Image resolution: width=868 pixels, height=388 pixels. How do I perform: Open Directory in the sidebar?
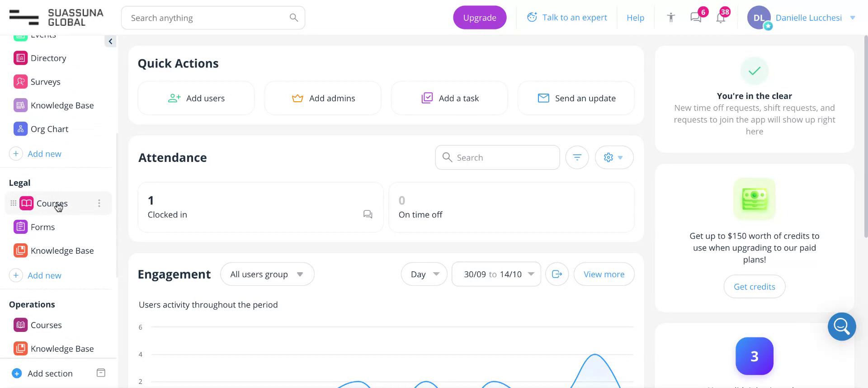(48, 58)
